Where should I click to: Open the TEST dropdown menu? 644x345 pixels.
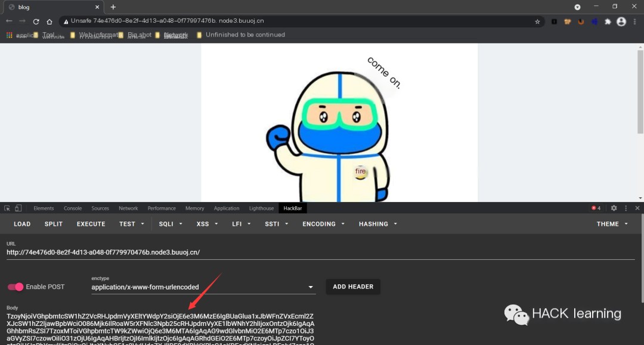pos(131,224)
